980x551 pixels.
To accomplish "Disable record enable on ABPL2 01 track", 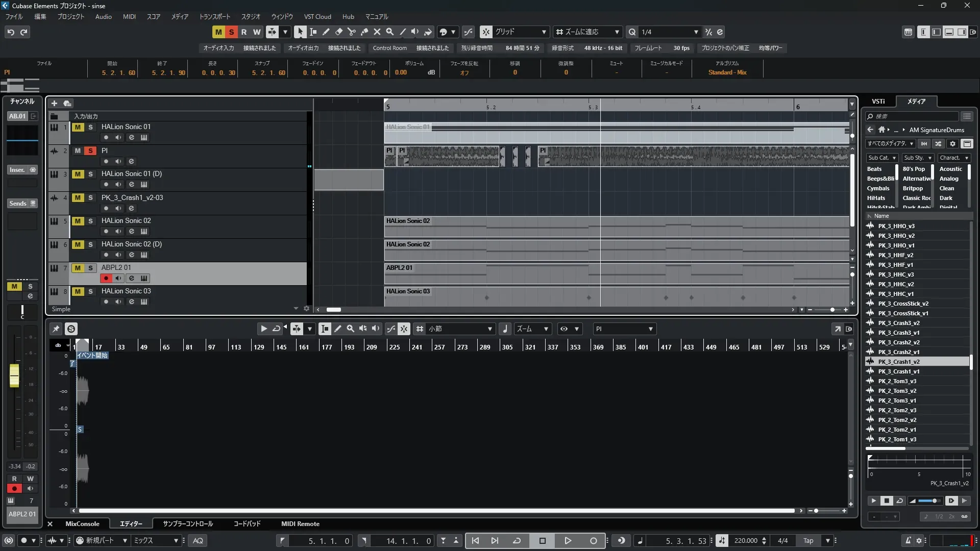I will 106,278.
